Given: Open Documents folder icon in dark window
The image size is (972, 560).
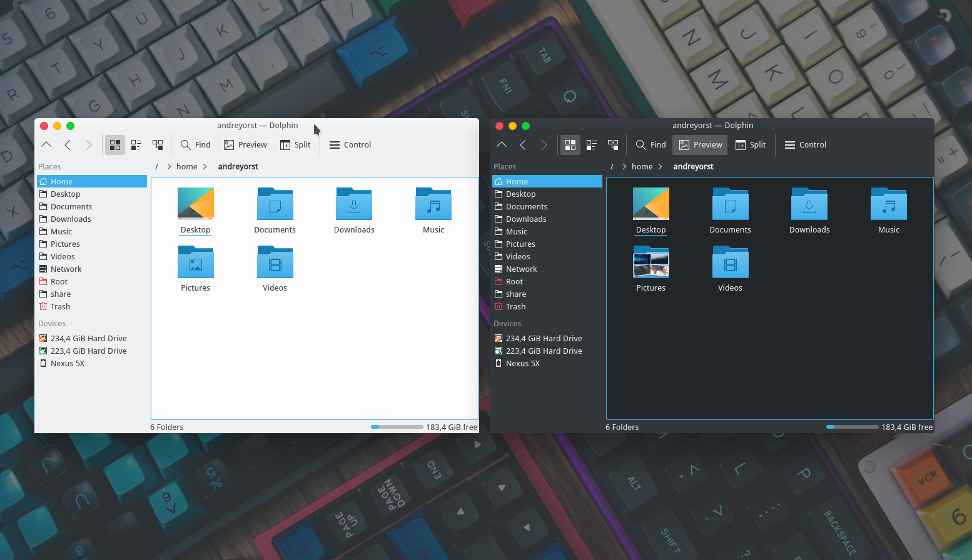Looking at the screenshot, I should click(x=731, y=204).
